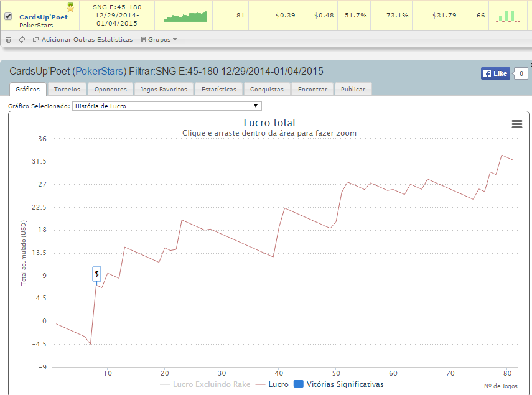Click the red-green form bars mini chart

click(508, 16)
